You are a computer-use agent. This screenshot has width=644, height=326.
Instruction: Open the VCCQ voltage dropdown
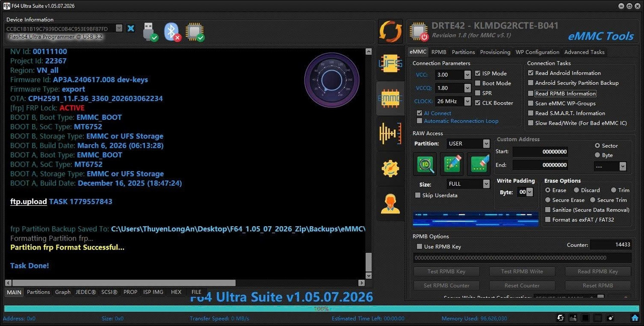tap(467, 88)
